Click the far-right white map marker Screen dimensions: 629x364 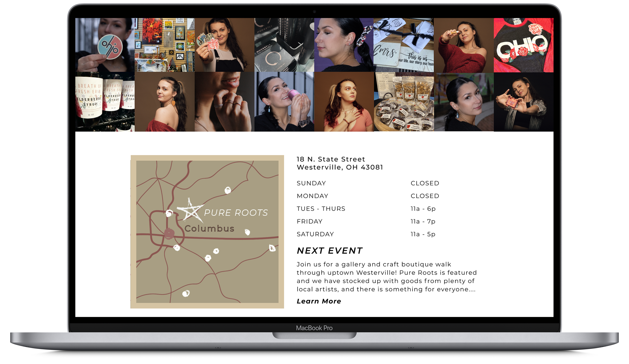point(272,248)
